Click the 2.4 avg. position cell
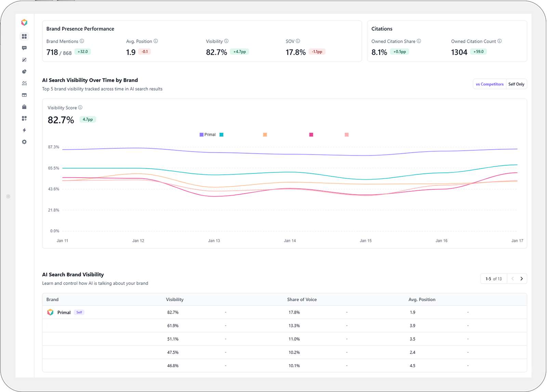 (413, 352)
